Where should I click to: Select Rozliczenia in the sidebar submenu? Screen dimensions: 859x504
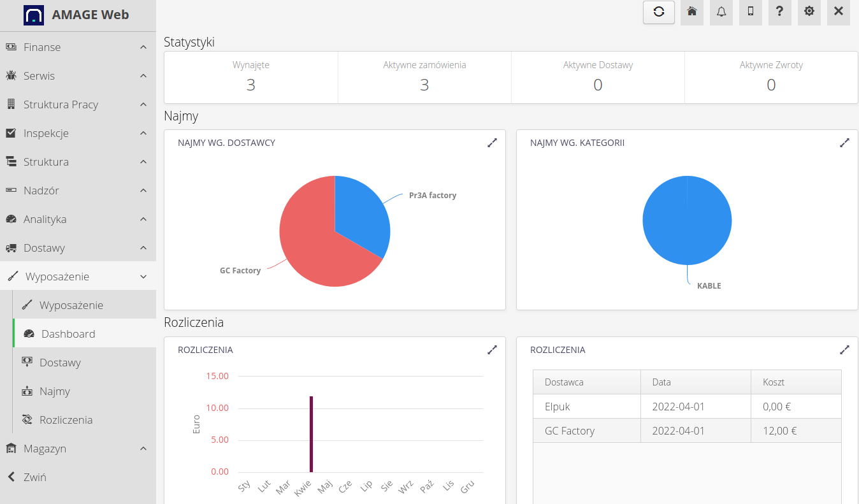pos(66,420)
